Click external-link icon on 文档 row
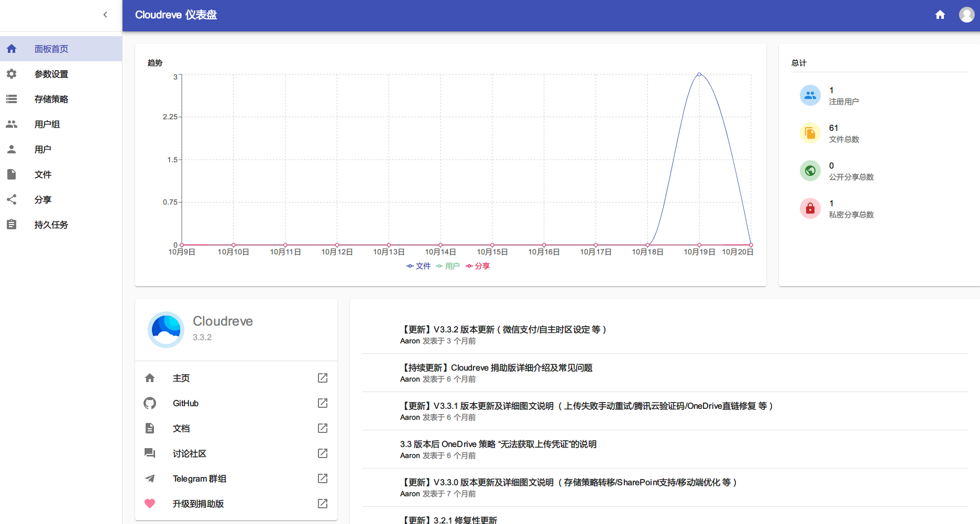Viewport: 980px width, 524px height. pos(323,428)
